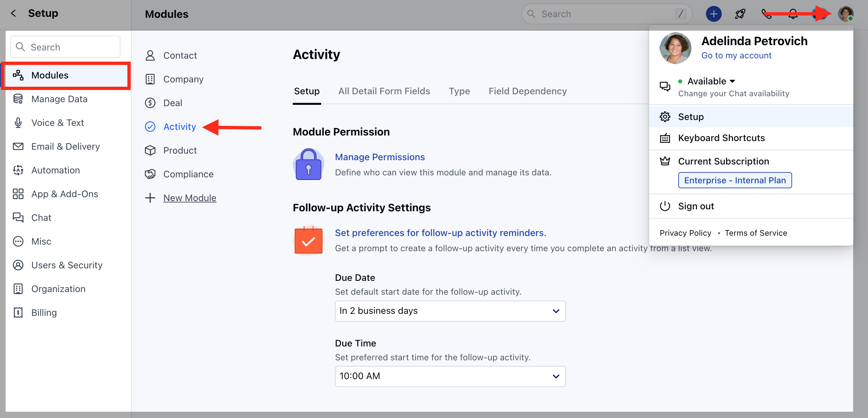Click the Setup gear icon in menu
This screenshot has height=418, width=868.
click(x=665, y=117)
